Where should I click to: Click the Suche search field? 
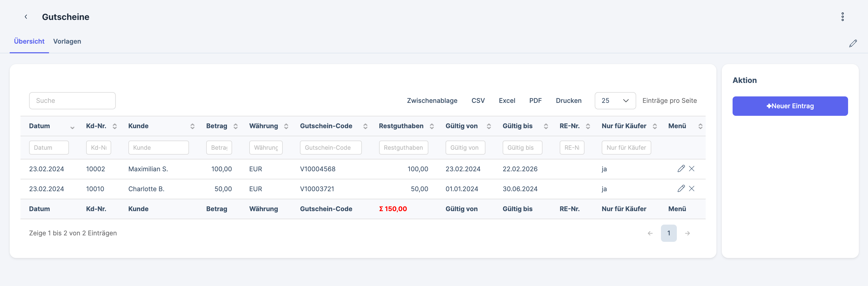click(x=72, y=101)
